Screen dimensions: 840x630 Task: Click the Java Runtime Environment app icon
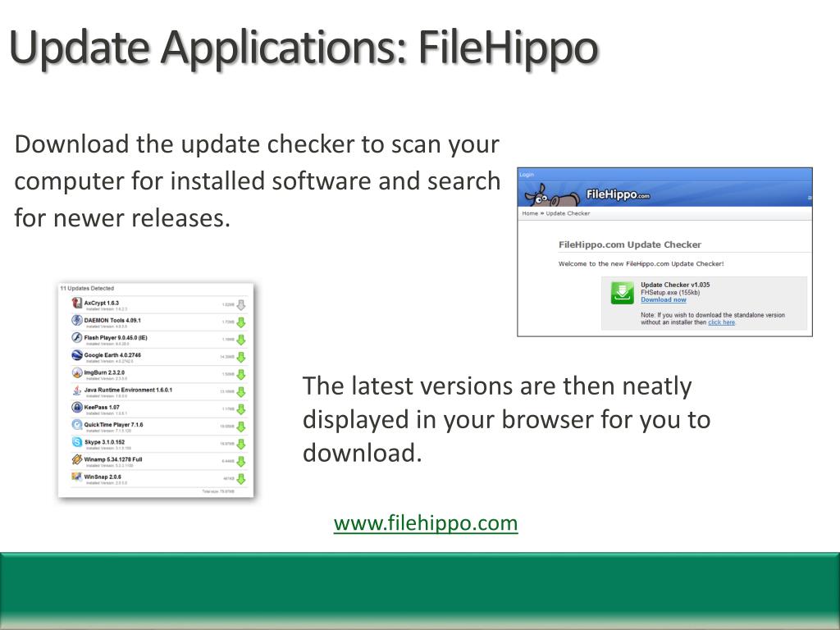(x=76, y=390)
